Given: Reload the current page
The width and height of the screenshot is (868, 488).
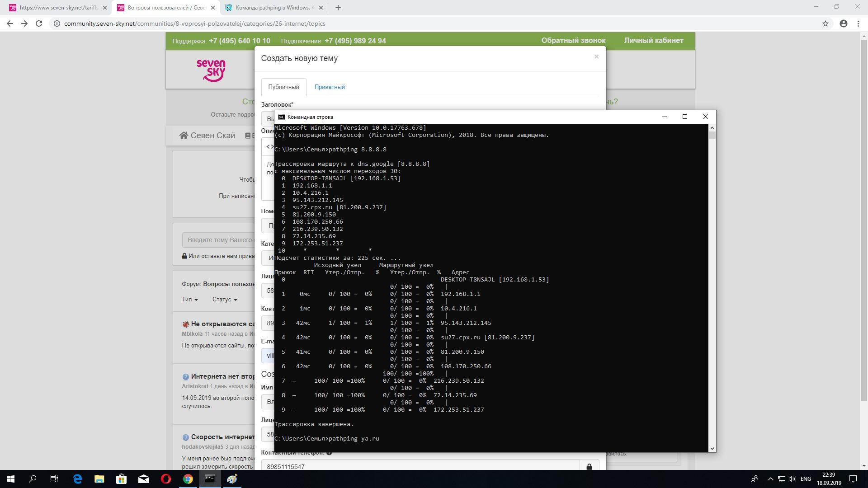Looking at the screenshot, I should [39, 23].
